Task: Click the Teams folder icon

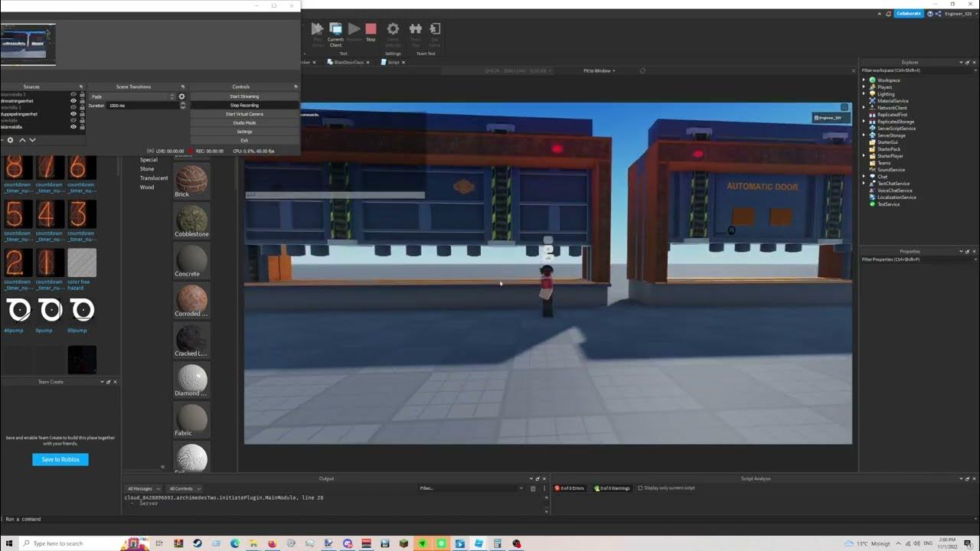Action: [x=872, y=163]
